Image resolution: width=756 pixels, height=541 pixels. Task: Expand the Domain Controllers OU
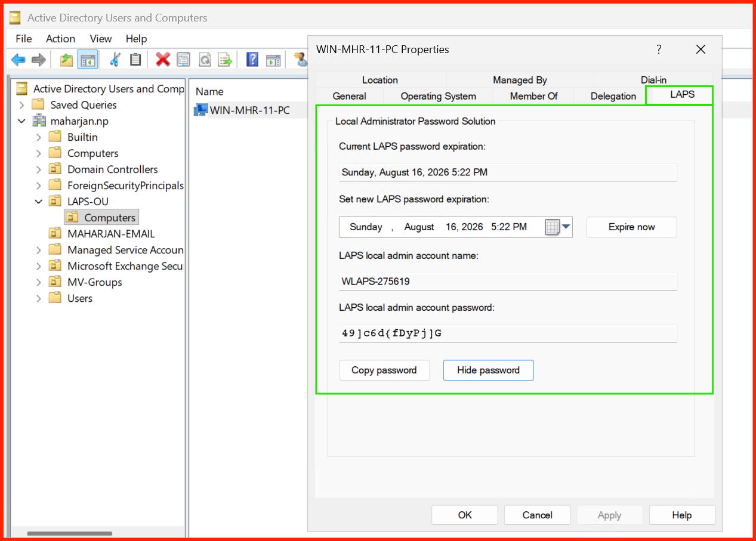click(x=39, y=169)
